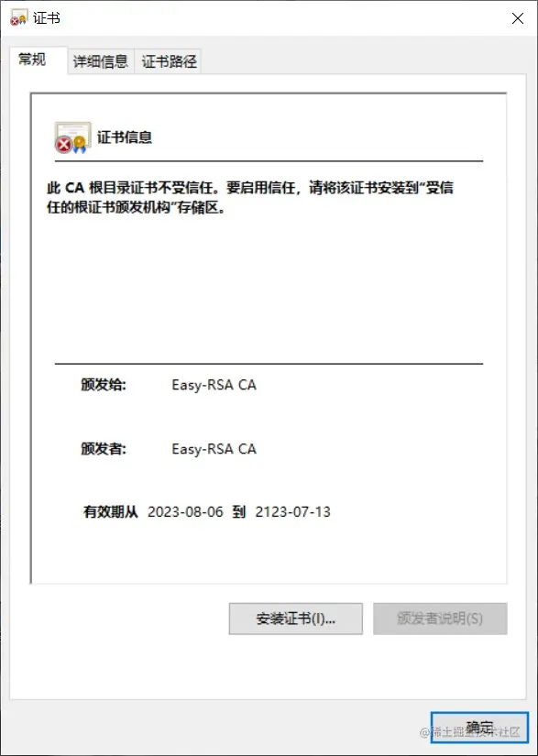Click the 安装证书(I)... button
Screen dimensions: 538x756
(295, 619)
